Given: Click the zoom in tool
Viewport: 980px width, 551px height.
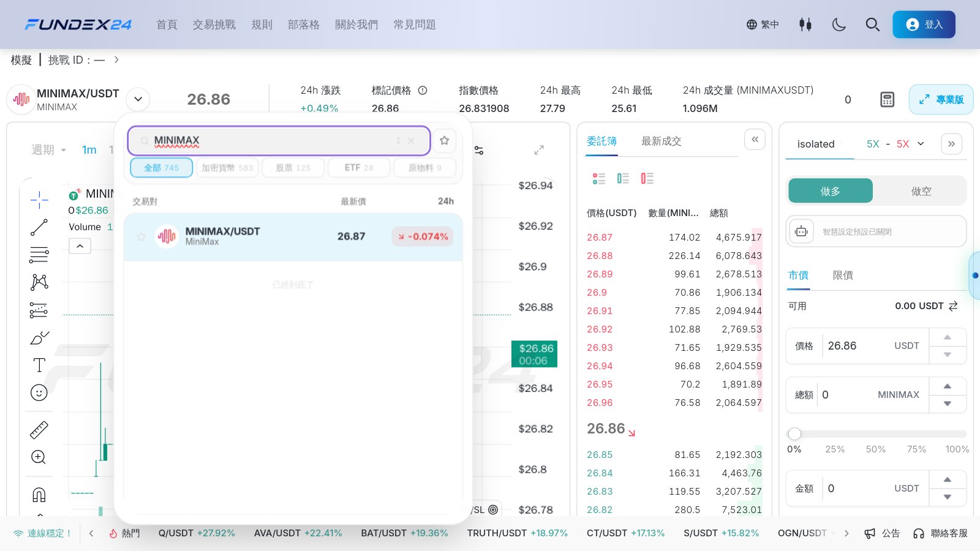Looking at the screenshot, I should coord(39,457).
